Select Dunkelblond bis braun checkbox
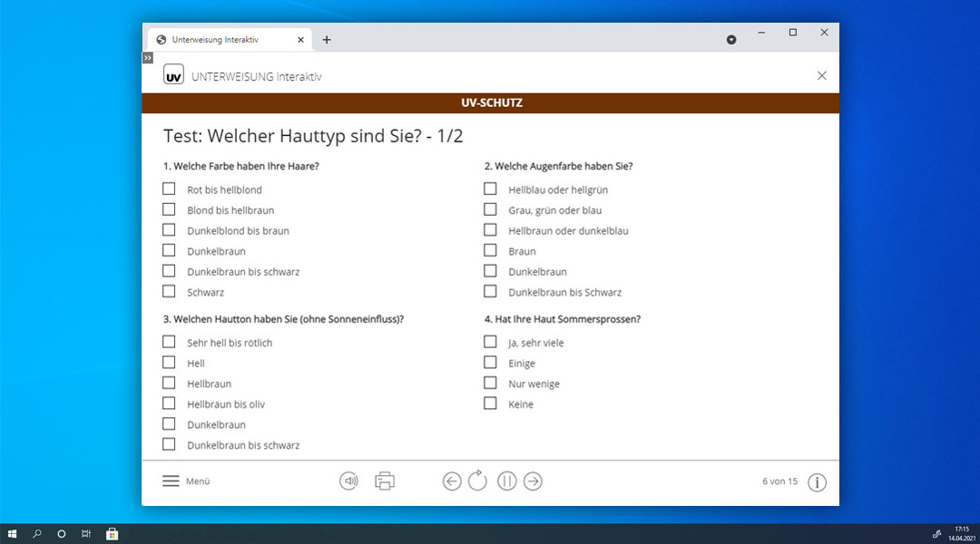The width and height of the screenshot is (980, 544). (x=169, y=230)
